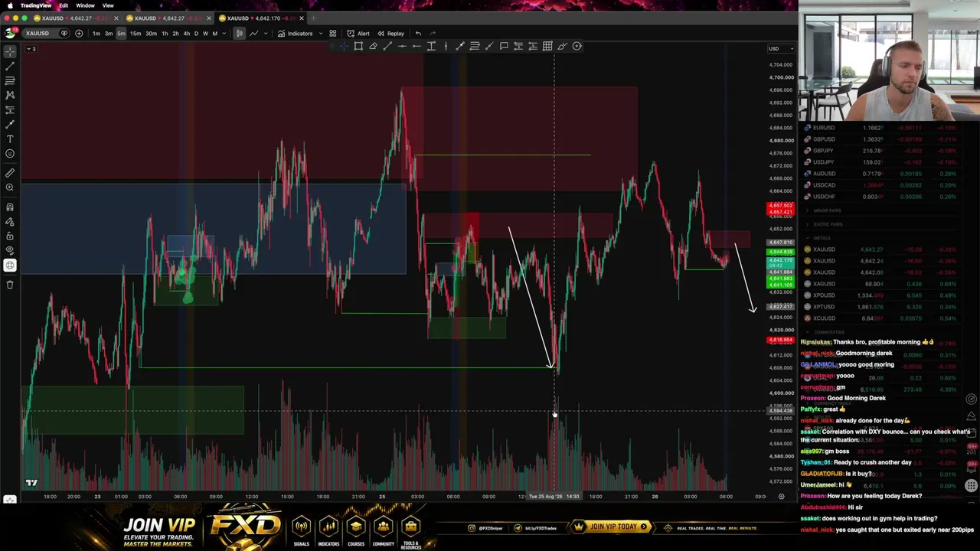
Task: Open Indicators favorites dropdown arrow
Action: [321, 34]
